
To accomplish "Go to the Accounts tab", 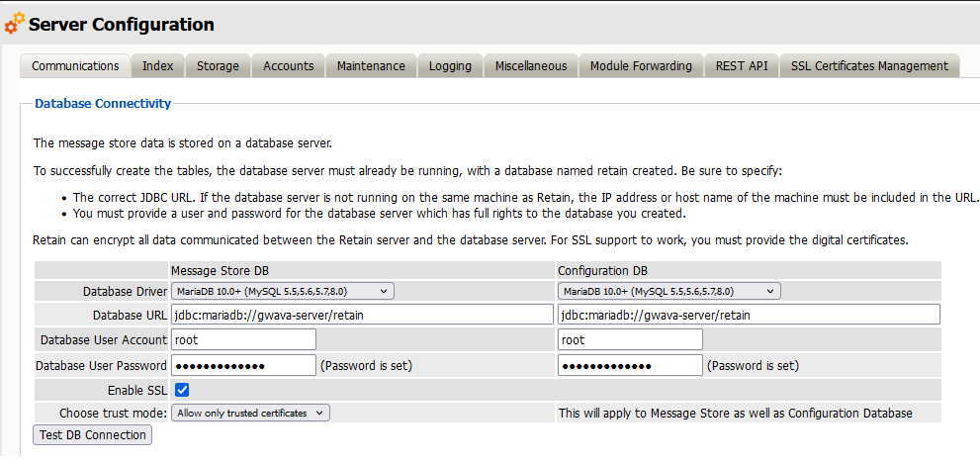I will point(289,66).
